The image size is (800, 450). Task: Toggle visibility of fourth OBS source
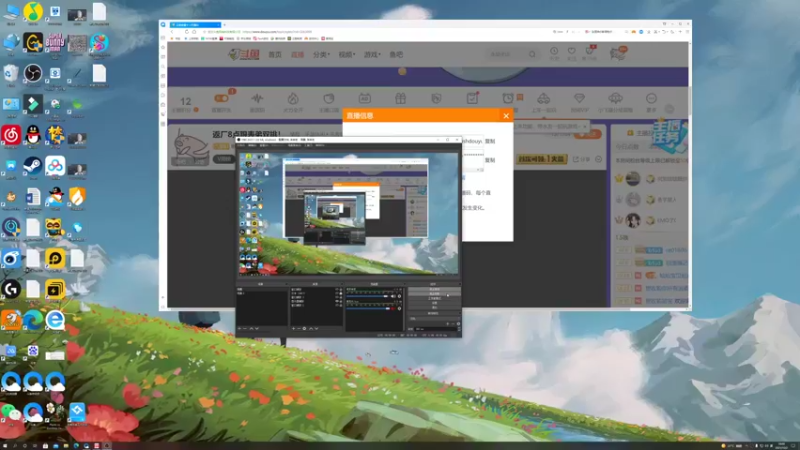coord(337,302)
